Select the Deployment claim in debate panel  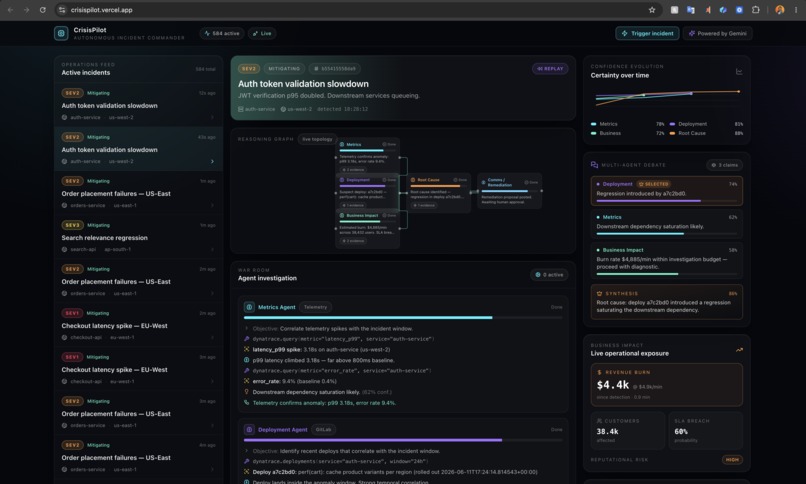click(666, 191)
